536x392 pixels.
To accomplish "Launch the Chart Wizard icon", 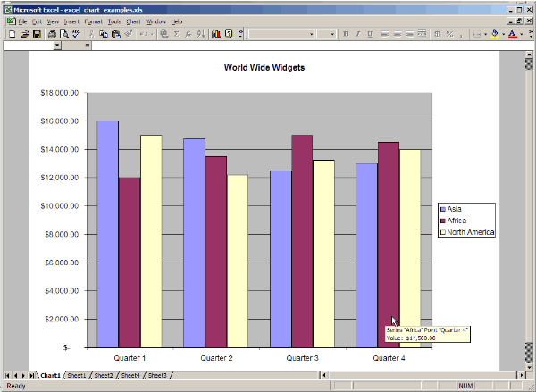I will pyautogui.click(x=215, y=34).
